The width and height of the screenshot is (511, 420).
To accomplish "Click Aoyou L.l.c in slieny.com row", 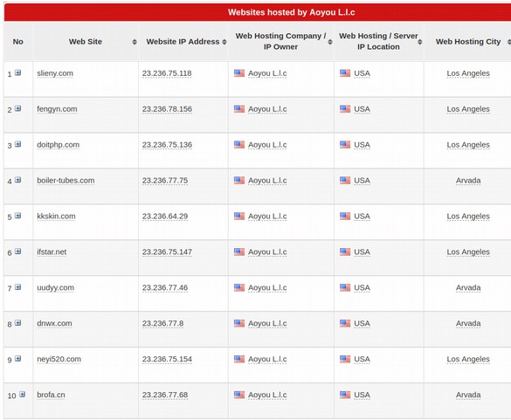I will [267, 73].
